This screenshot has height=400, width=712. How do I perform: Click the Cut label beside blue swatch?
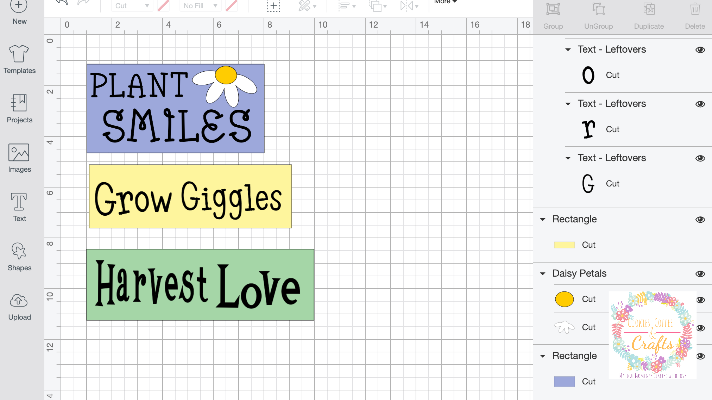coord(588,382)
